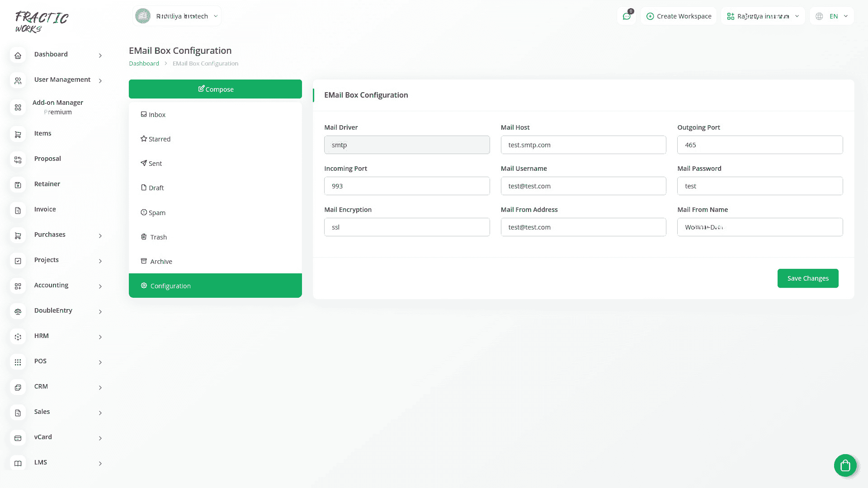
Task: Click the LMS book icon
Action: click(18, 463)
